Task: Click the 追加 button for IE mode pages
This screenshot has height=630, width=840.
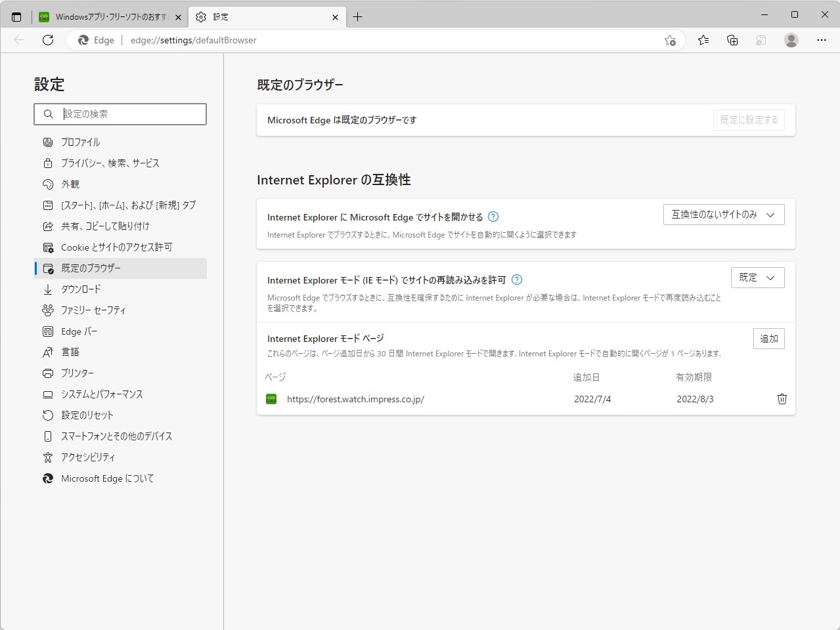Action: [768, 338]
